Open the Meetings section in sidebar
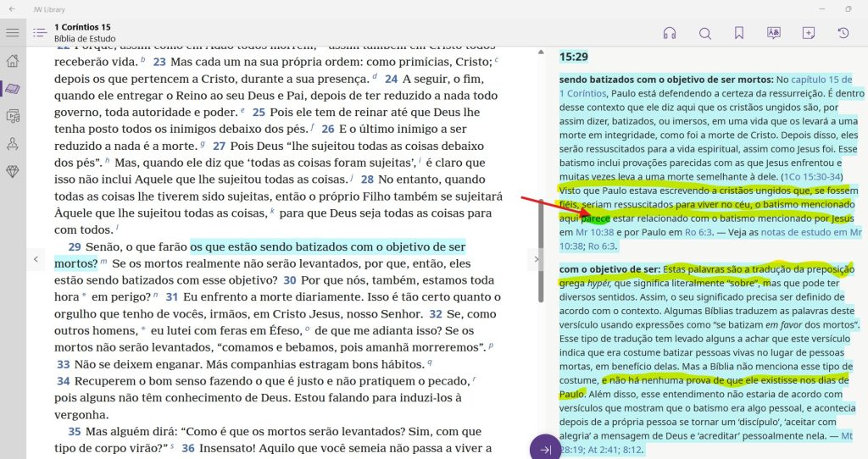Viewport: 868px width, 459px height. tap(13, 144)
